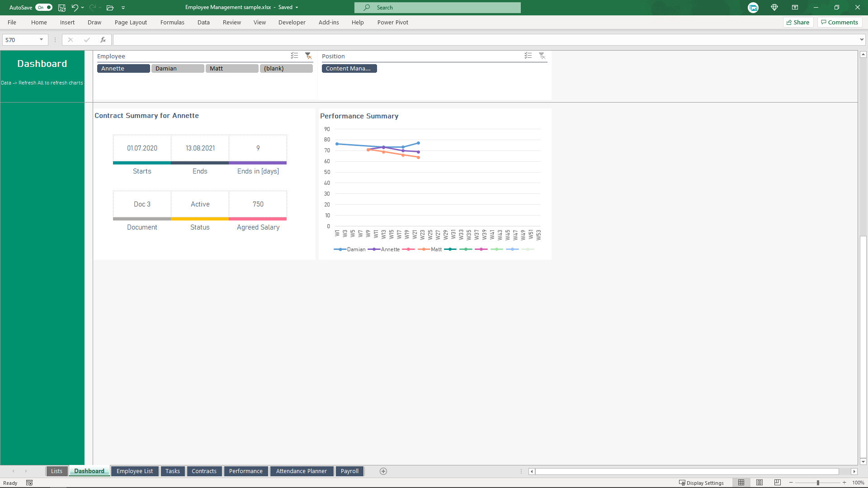Select Annette in Employee slicer

pyautogui.click(x=123, y=68)
